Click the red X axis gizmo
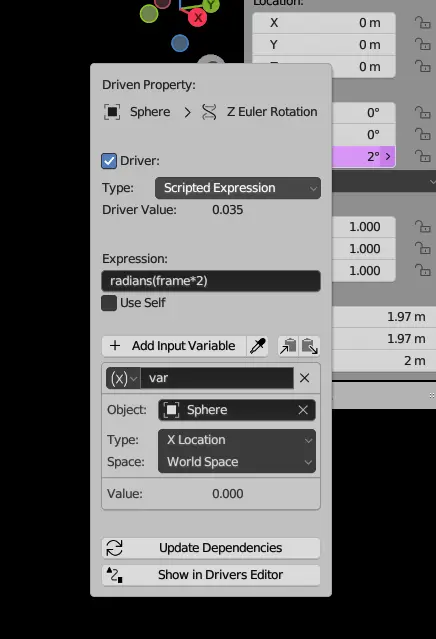The image size is (436, 639). [x=198, y=18]
